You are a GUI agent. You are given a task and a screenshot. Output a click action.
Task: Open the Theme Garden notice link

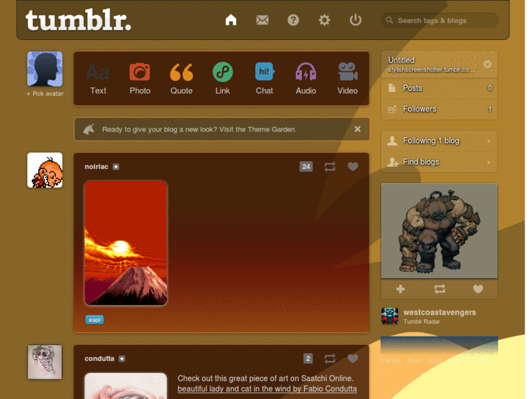199,129
